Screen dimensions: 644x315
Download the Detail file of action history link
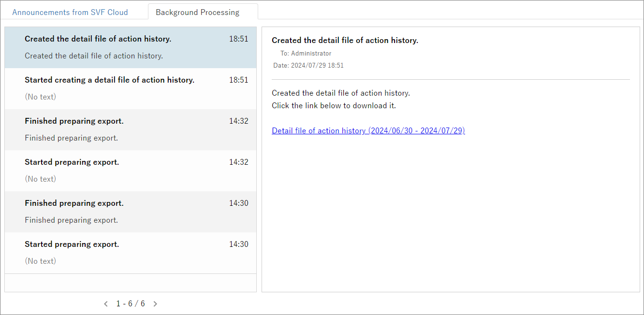click(x=368, y=130)
